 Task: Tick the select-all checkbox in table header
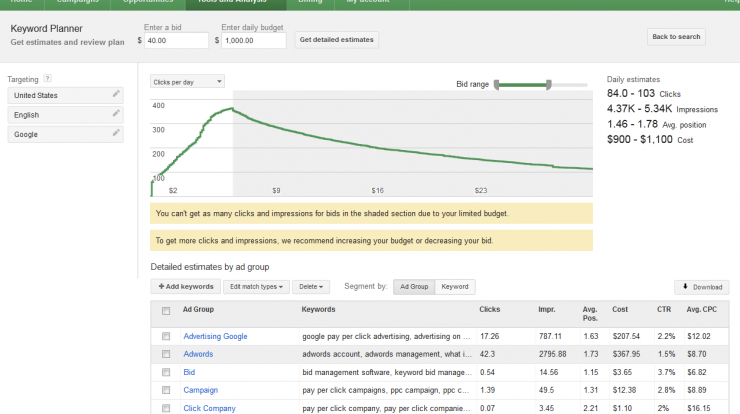click(166, 311)
